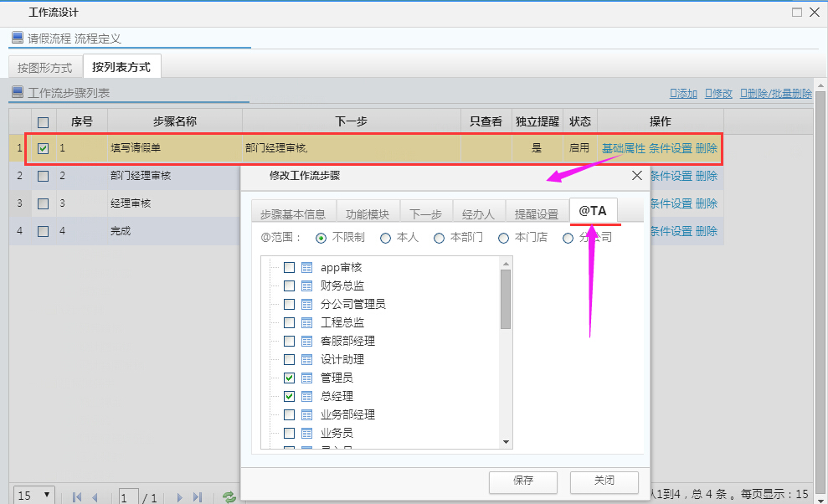Click the next-page arrow icon
828x504 pixels.
pos(179,496)
